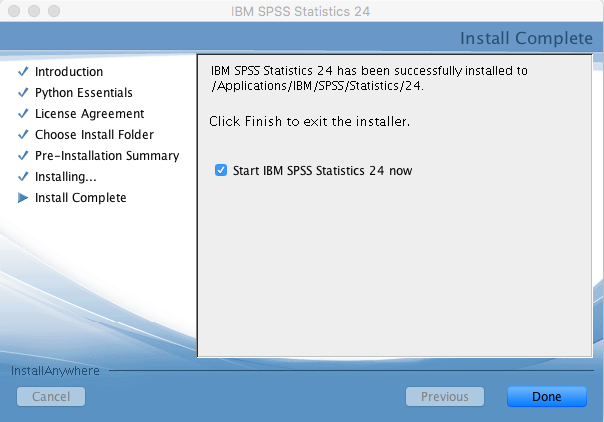Click the Installing... step checkmark icon
This screenshot has width=604, height=422.
click(x=23, y=176)
